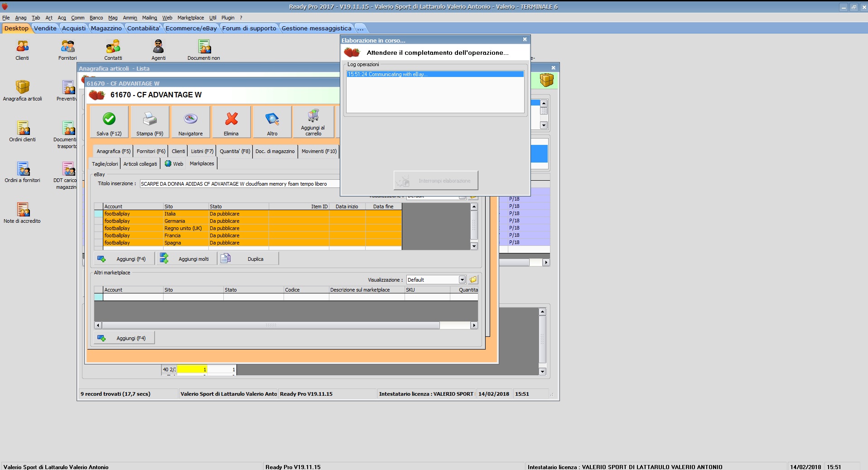Open the Banco menu

point(96,18)
